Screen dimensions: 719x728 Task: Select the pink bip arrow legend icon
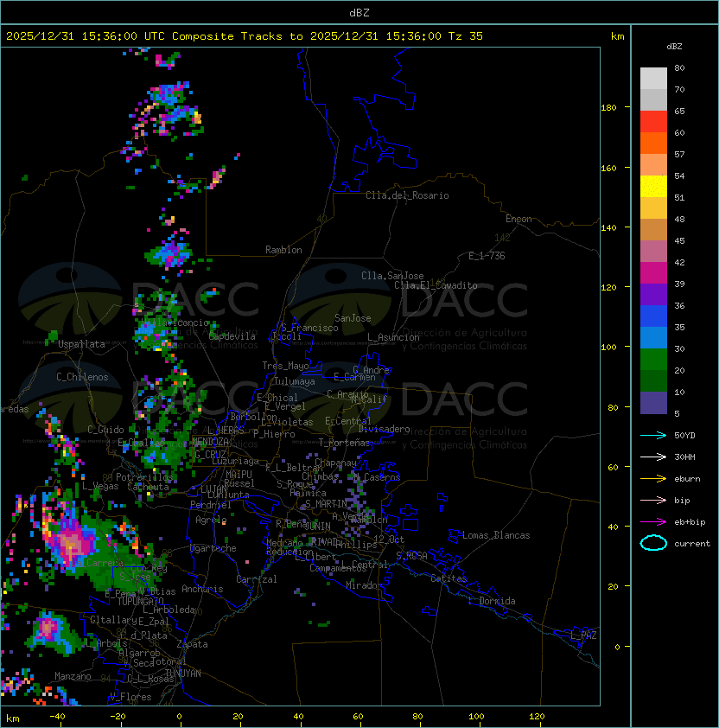653,500
